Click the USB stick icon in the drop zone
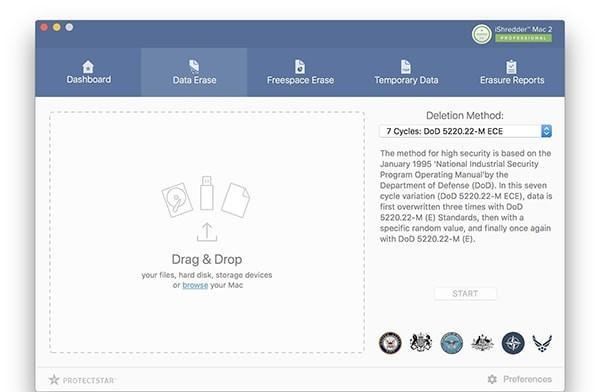The image size is (600, 392). pos(207,193)
